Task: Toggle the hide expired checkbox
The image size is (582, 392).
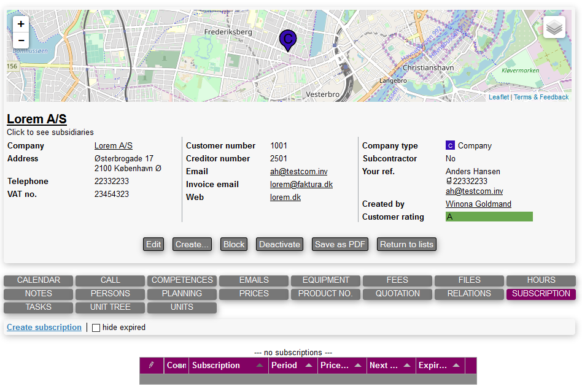Action: pos(96,328)
